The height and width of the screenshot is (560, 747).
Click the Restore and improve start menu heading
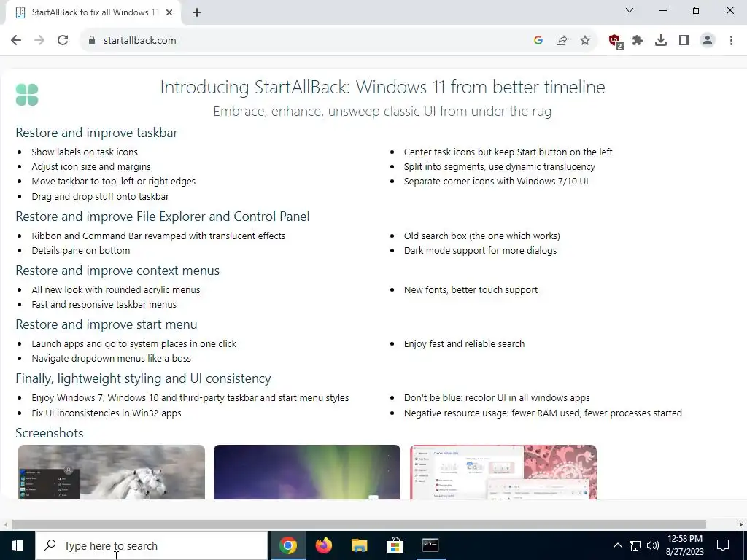tap(107, 324)
